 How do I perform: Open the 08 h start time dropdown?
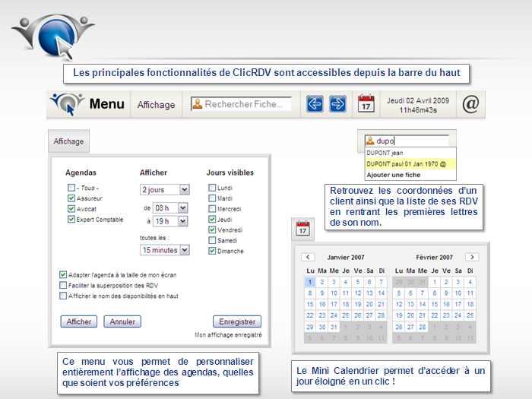point(170,207)
